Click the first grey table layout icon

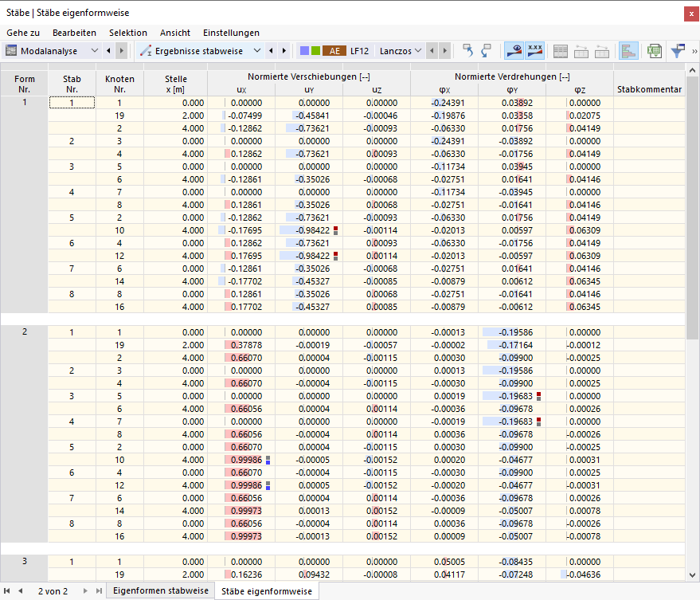561,51
